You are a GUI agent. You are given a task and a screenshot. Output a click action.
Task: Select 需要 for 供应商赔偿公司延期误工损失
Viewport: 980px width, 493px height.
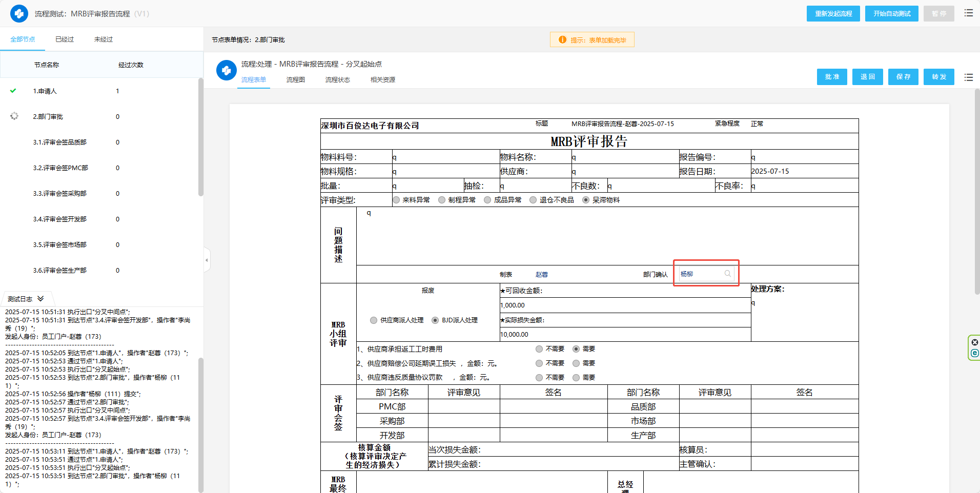(576, 363)
